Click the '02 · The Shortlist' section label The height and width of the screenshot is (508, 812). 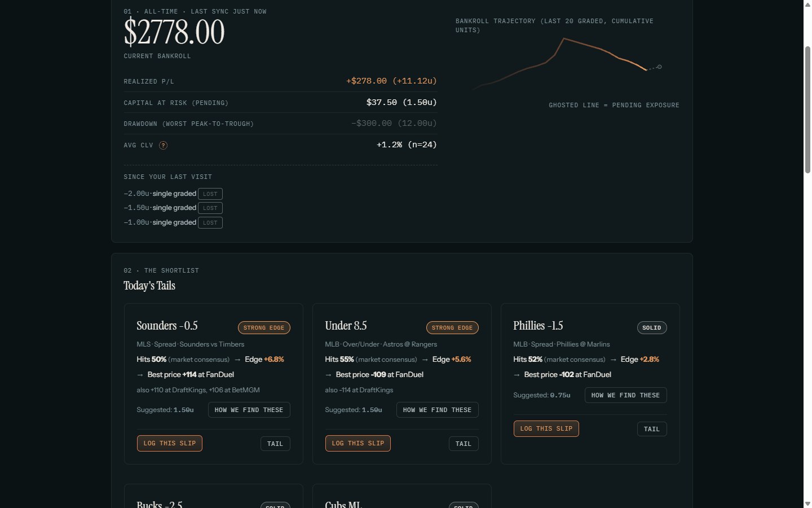coord(161,270)
